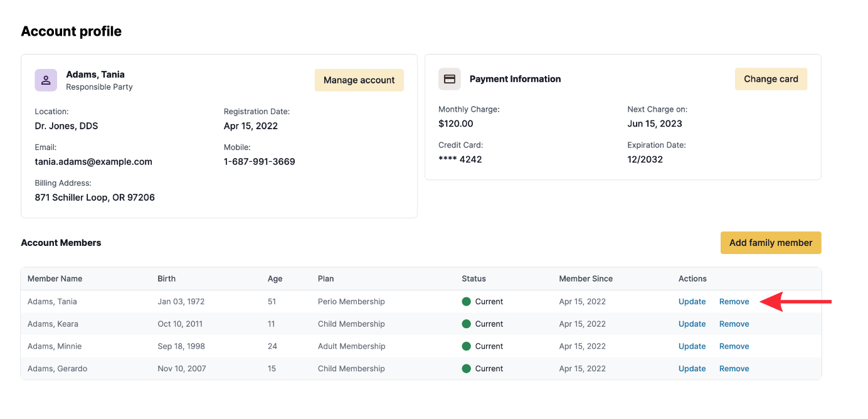The image size is (868, 419).
Task: Click green status dot in Adams, Tania row
Action: coord(466,302)
